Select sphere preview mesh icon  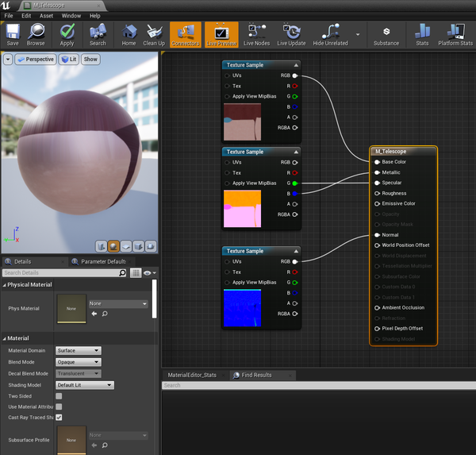pyautogui.click(x=113, y=246)
